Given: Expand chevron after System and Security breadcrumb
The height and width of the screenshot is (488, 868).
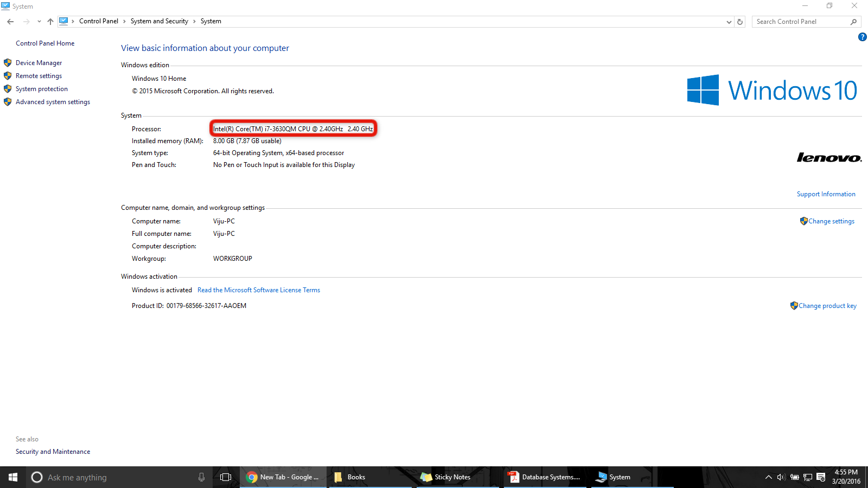Looking at the screenshot, I should click(x=194, y=22).
